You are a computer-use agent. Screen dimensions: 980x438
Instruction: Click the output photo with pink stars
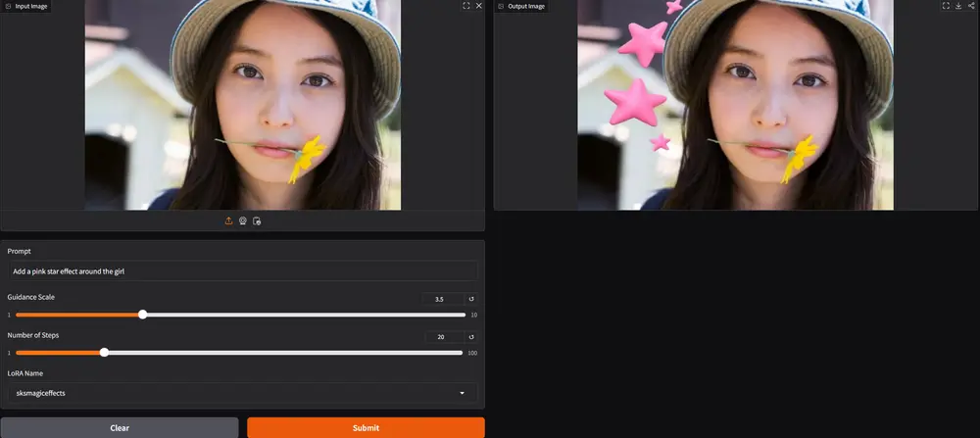pos(735,105)
